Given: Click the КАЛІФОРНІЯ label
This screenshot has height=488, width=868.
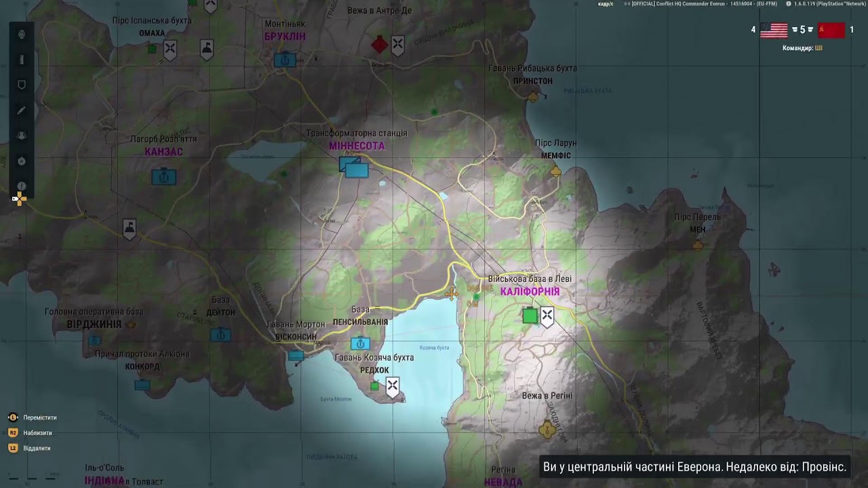Looking at the screenshot, I should point(530,291).
